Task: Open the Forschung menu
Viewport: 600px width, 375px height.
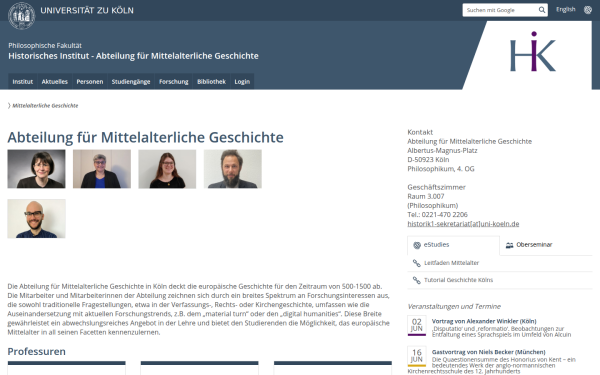Action: (174, 82)
